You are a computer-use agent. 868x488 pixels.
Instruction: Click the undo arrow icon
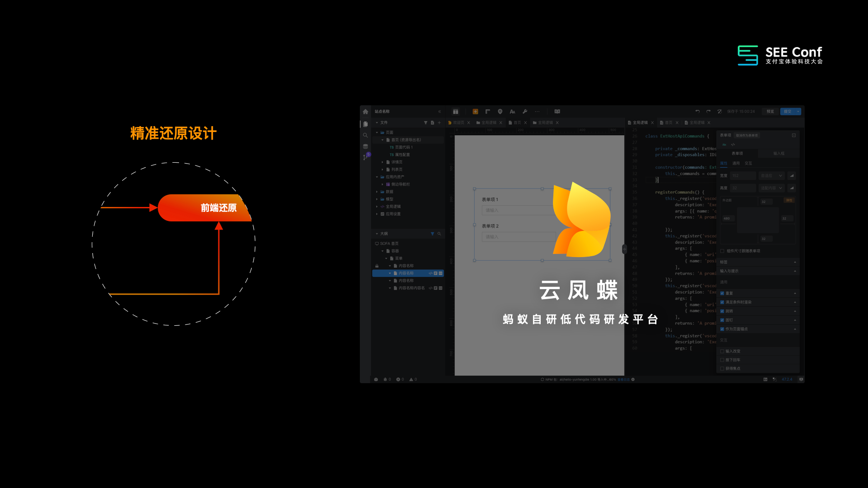(698, 112)
